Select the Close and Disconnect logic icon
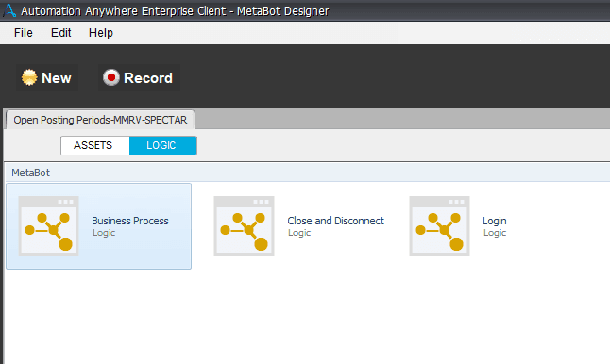This screenshot has width=610, height=364. (x=244, y=226)
